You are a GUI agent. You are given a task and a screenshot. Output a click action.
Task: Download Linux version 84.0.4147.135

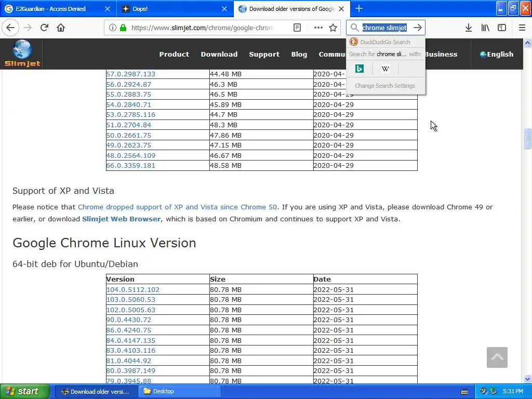130,340
